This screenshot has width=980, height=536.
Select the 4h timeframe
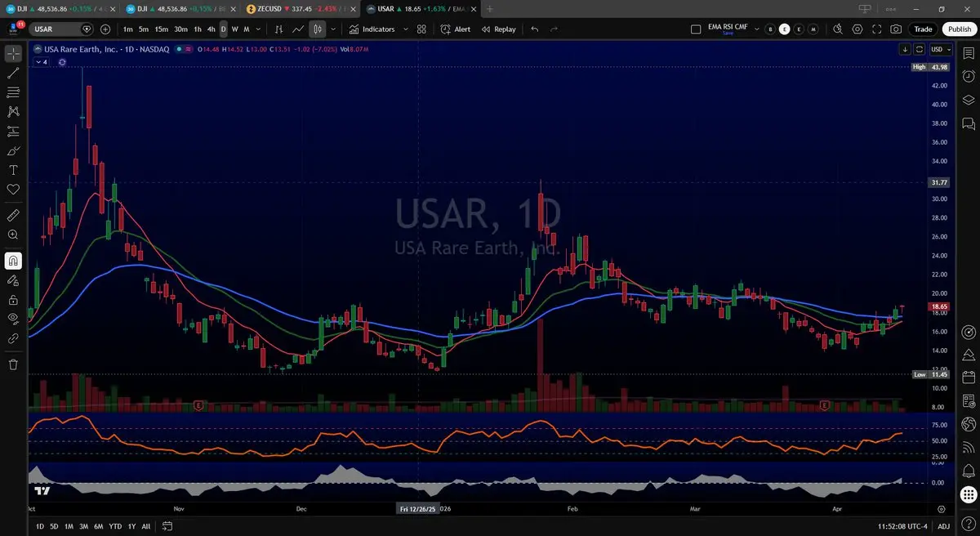[211, 29]
